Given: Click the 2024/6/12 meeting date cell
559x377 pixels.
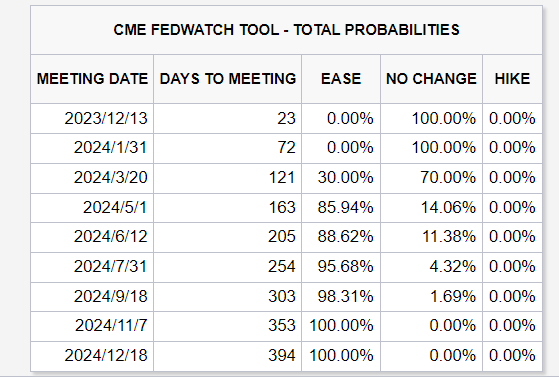Looking at the screenshot, I should (x=92, y=237).
